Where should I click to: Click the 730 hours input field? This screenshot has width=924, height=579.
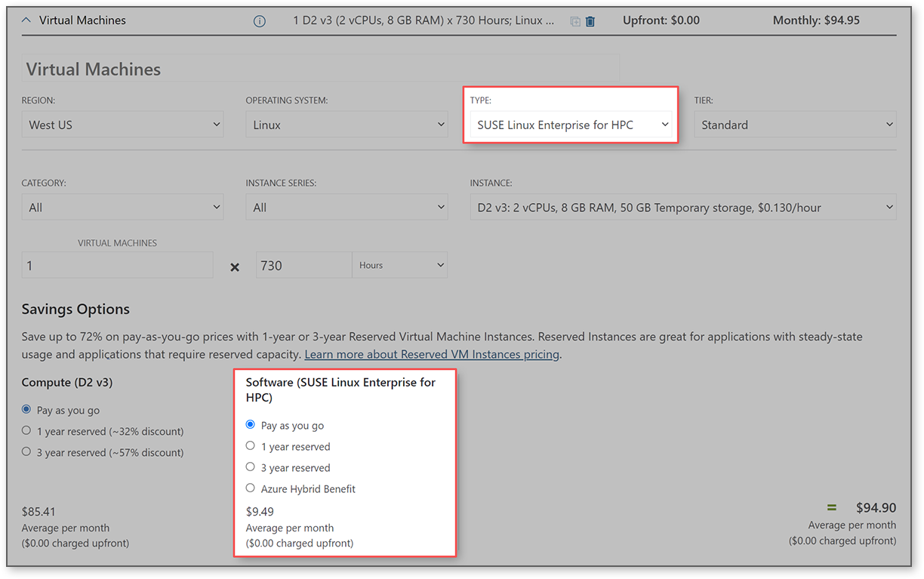point(303,264)
